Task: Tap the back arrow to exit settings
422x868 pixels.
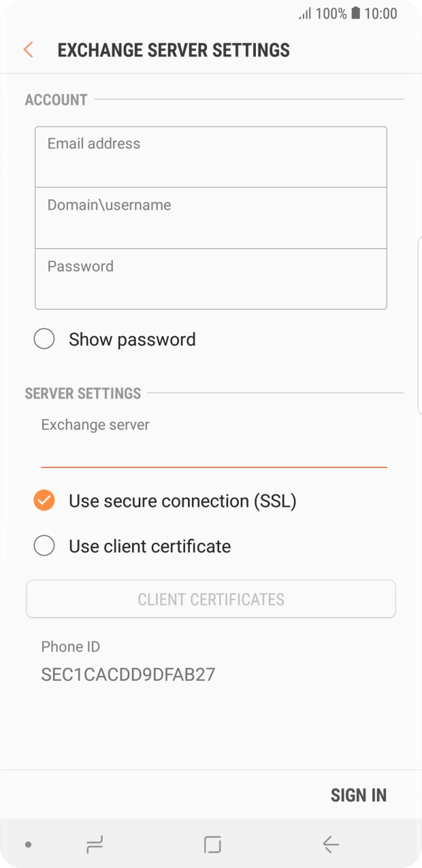Action: 27,50
